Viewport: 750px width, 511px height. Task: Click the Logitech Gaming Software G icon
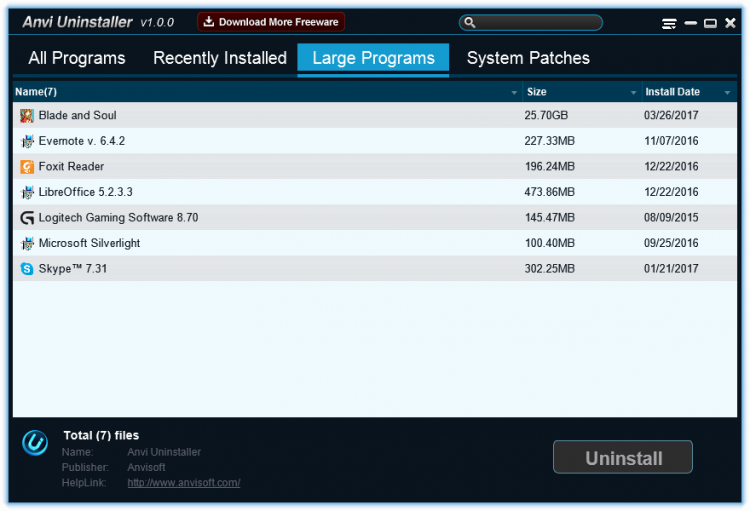click(27, 218)
